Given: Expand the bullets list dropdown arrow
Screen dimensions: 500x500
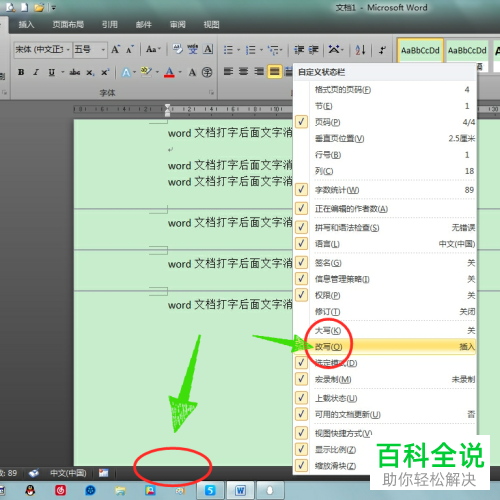Looking at the screenshot, I should tap(238, 50).
